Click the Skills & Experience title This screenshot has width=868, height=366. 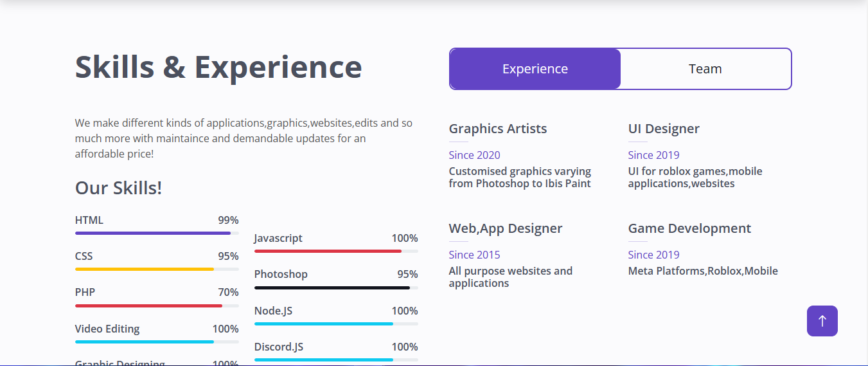(x=218, y=67)
